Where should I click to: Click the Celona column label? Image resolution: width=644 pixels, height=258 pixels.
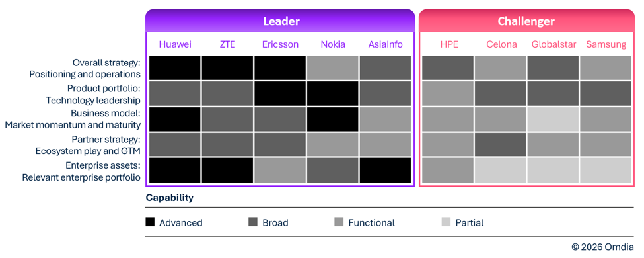(x=501, y=44)
